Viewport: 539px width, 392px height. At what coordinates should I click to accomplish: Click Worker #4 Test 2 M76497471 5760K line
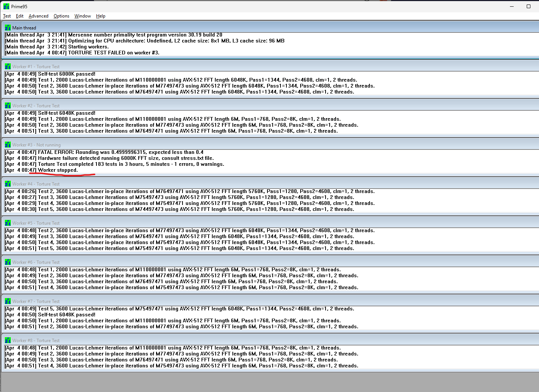(190, 192)
